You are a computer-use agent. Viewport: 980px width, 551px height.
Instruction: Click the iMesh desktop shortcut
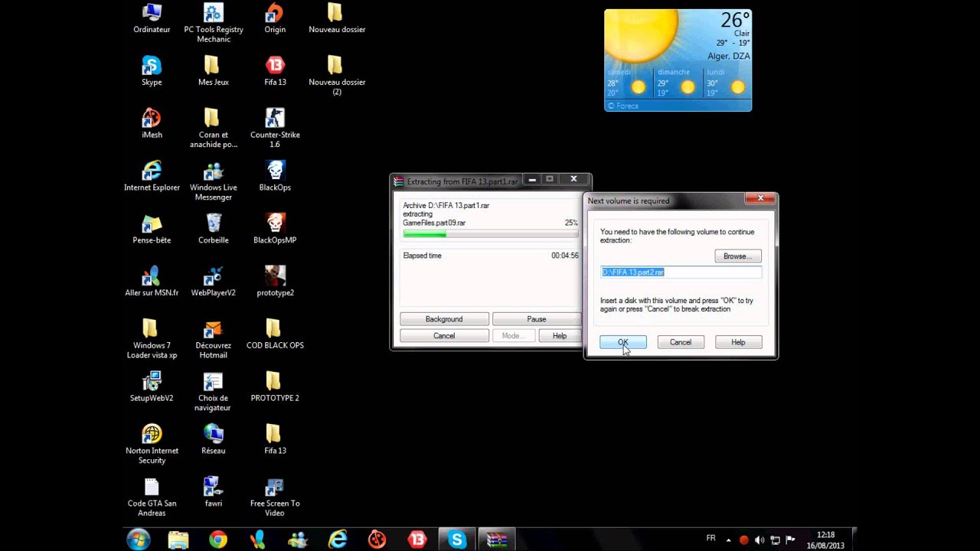tap(152, 124)
